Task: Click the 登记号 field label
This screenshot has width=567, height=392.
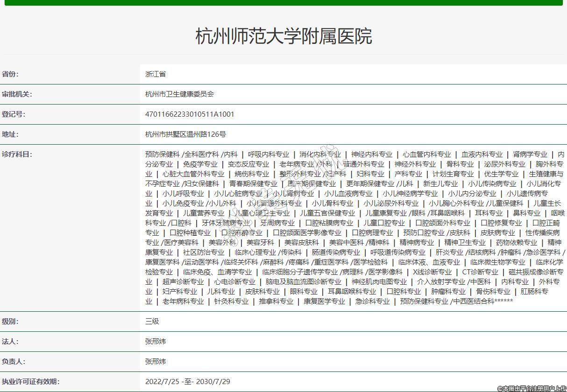Action: tap(14, 114)
